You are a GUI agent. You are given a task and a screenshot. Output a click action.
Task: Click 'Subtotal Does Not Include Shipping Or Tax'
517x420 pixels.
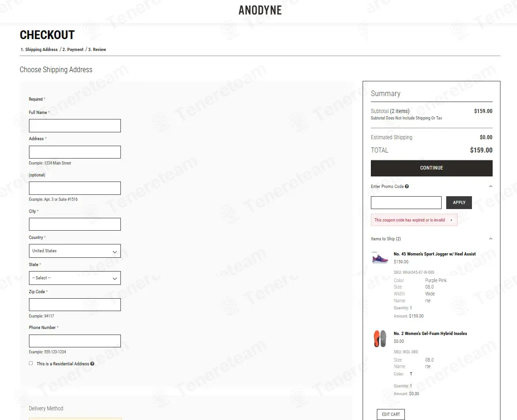[x=406, y=118]
